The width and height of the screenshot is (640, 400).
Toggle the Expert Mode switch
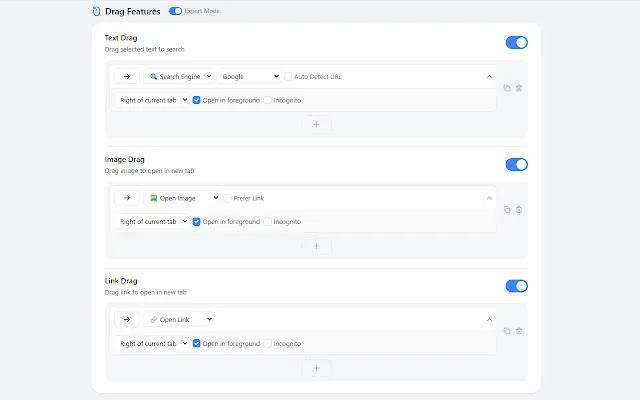pos(176,11)
